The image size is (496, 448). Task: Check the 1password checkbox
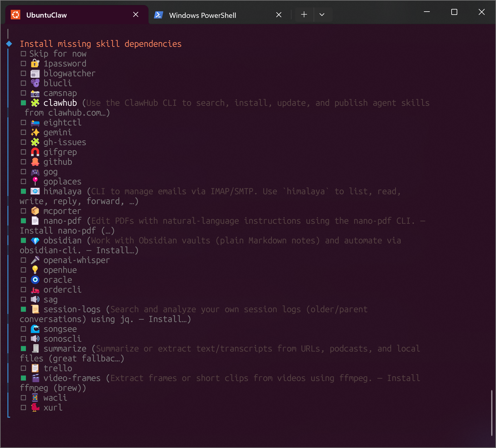click(23, 63)
